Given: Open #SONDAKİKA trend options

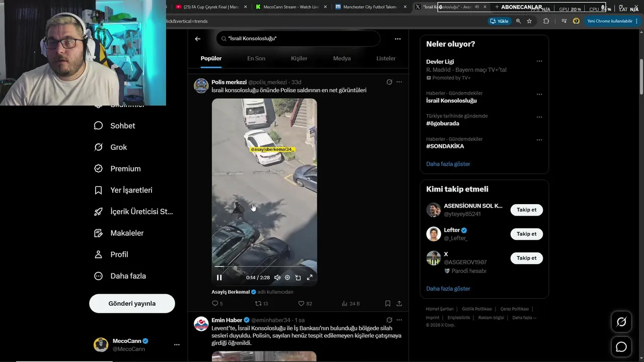Looking at the screenshot, I should pyautogui.click(x=539, y=140).
